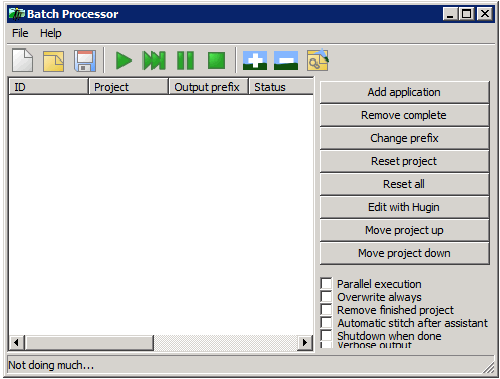The width and height of the screenshot is (500, 379).
Task: Enable the Parallel execution checkbox
Action: (x=326, y=283)
